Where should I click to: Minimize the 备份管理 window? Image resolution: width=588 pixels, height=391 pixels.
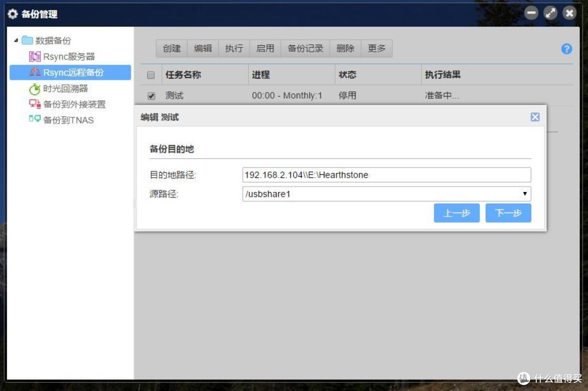tap(531, 13)
